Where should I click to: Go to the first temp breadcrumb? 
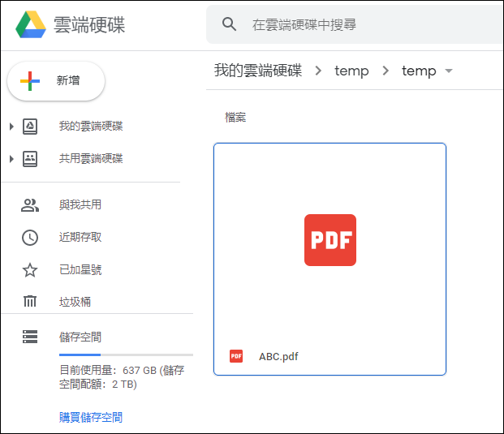(x=351, y=71)
